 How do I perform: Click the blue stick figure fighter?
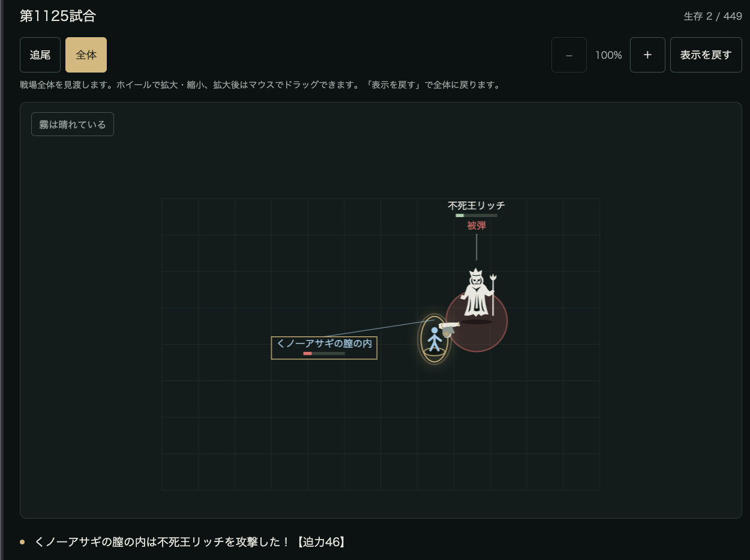434,339
